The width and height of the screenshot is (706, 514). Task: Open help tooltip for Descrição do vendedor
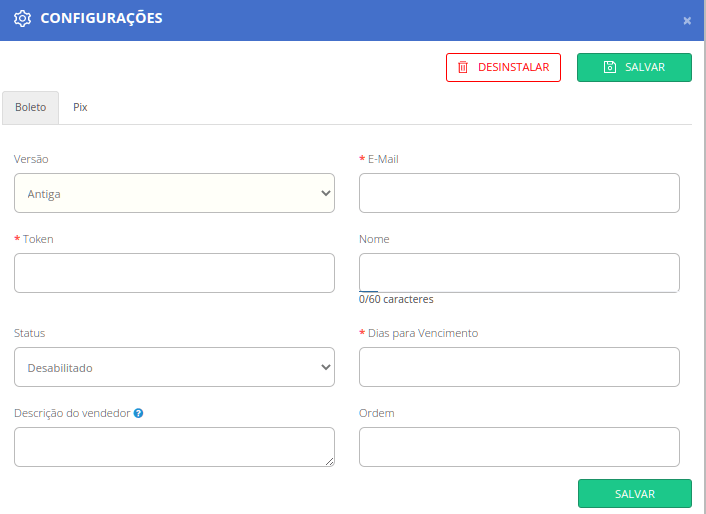139,413
